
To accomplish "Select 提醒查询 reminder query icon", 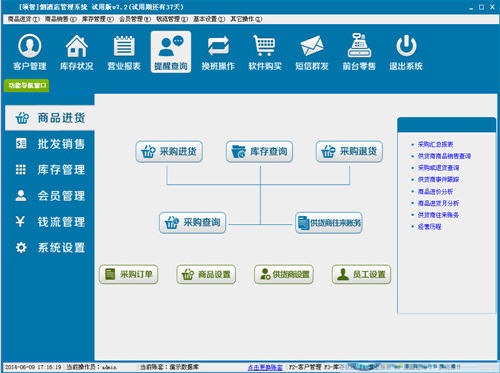I will 171,52.
